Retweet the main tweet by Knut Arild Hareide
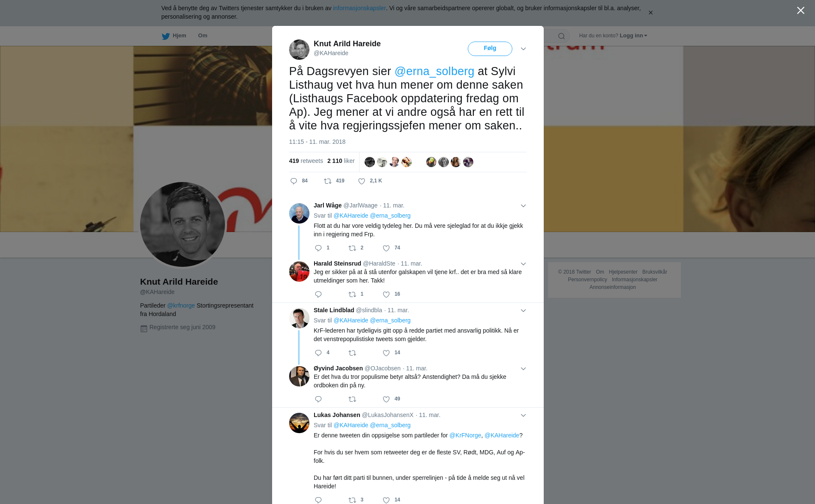The height and width of the screenshot is (504, 815). (x=328, y=181)
